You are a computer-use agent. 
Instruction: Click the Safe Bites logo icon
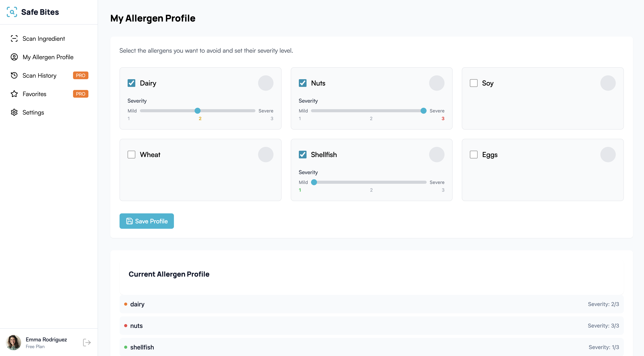tap(12, 12)
